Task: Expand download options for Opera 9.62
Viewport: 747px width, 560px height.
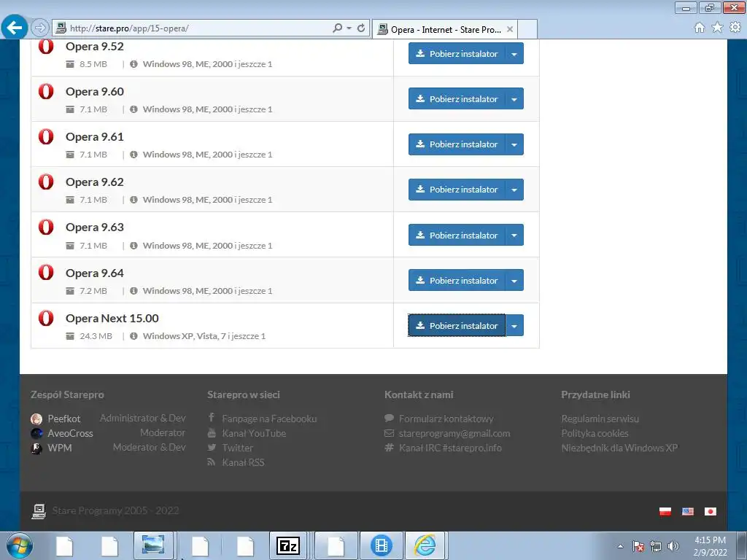Action: click(514, 189)
